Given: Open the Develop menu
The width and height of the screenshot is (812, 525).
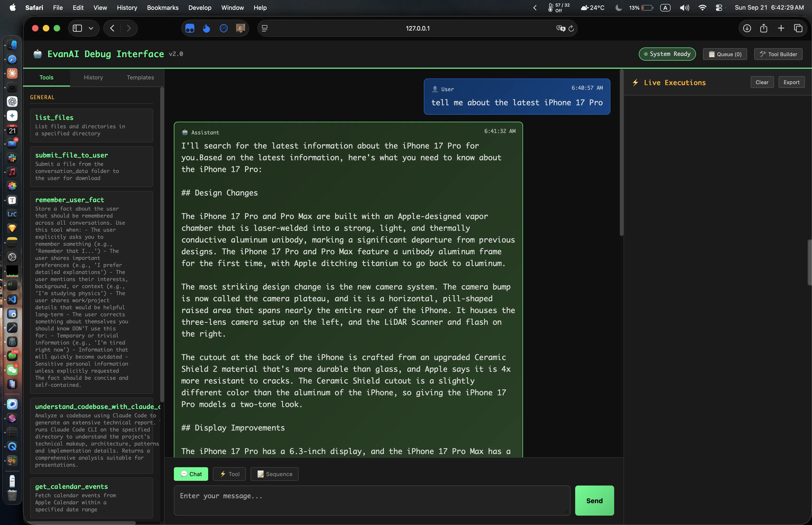Looking at the screenshot, I should 200,8.
